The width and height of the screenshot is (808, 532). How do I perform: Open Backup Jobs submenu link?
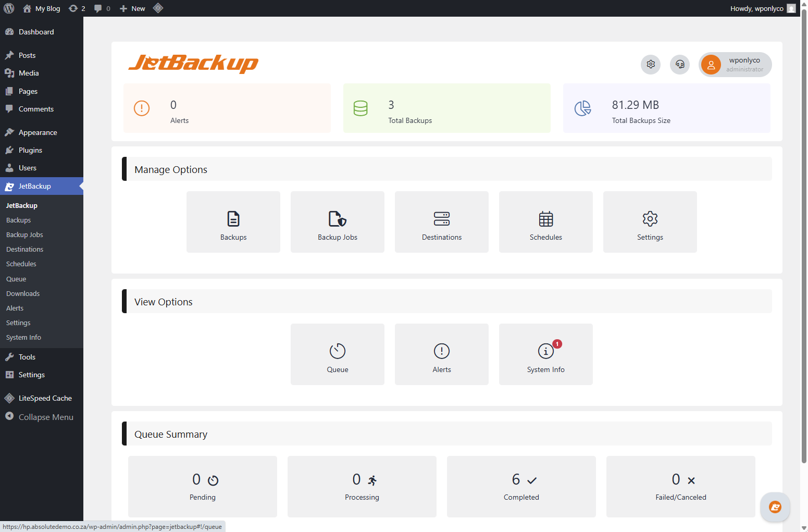click(x=24, y=234)
